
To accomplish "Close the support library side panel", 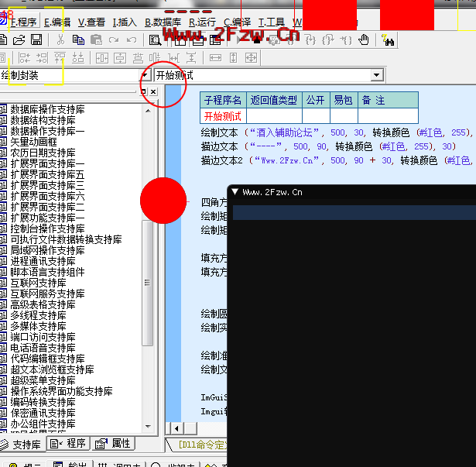I will 153,91.
